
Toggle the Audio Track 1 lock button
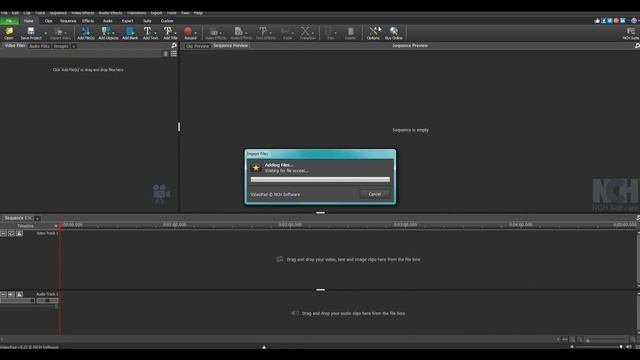pos(19,294)
